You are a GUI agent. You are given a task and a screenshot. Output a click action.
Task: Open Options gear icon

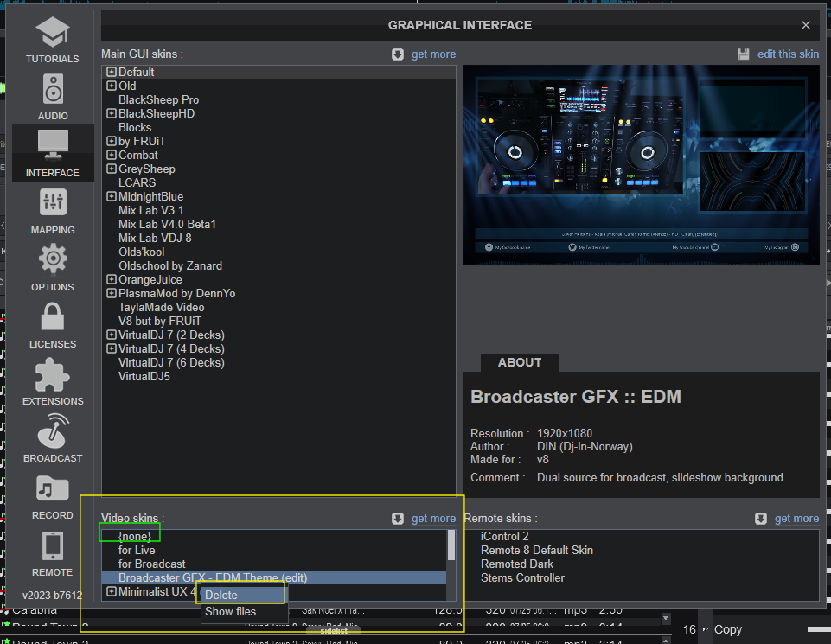coord(53,258)
